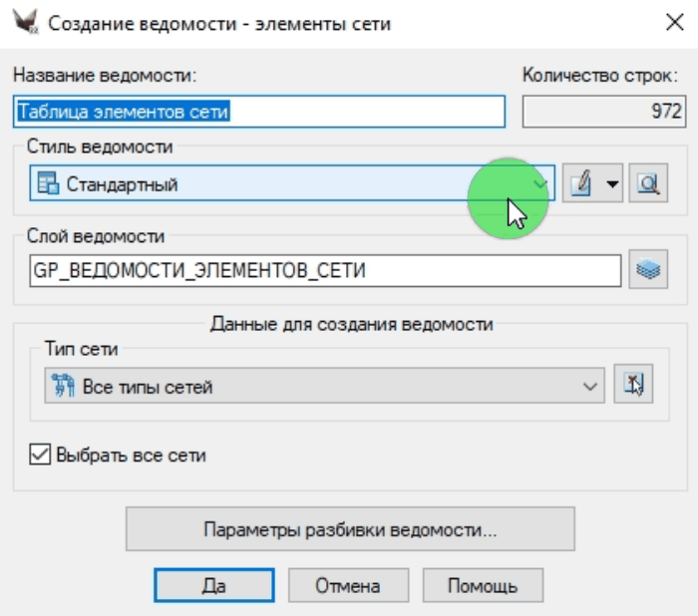Open the style preview magnifier icon

click(x=647, y=183)
